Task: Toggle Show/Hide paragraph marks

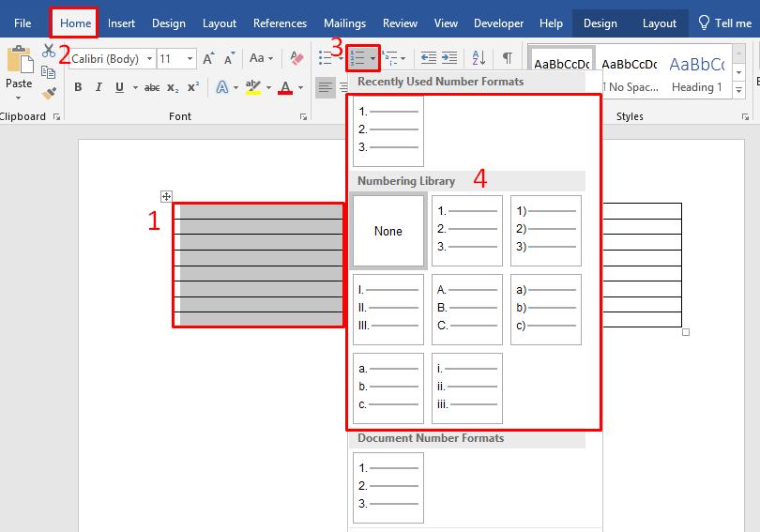Action: (x=507, y=58)
